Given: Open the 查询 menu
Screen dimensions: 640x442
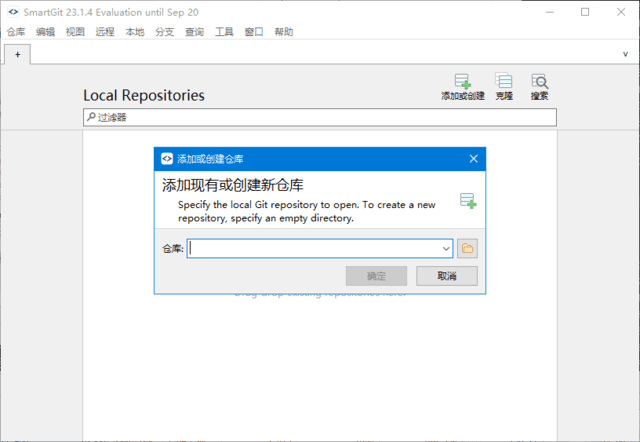Looking at the screenshot, I should click(194, 32).
